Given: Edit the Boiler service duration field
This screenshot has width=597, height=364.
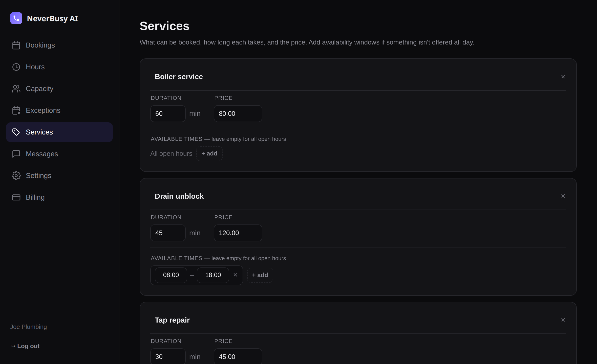Looking at the screenshot, I should pos(168,113).
